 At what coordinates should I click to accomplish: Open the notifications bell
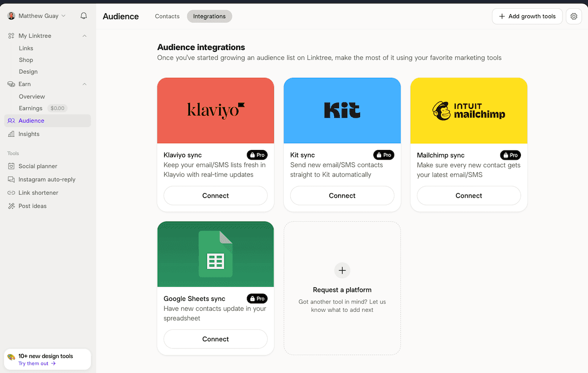[83, 16]
